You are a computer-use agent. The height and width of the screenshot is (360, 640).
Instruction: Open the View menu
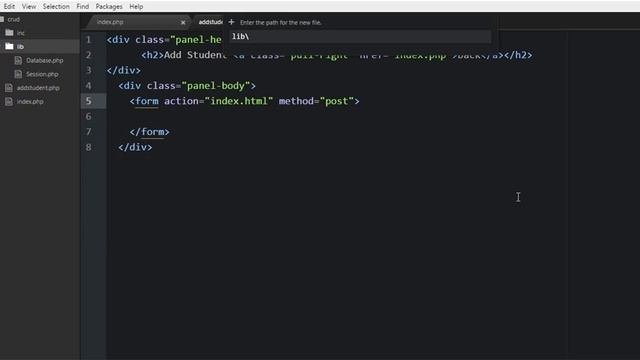point(29,7)
